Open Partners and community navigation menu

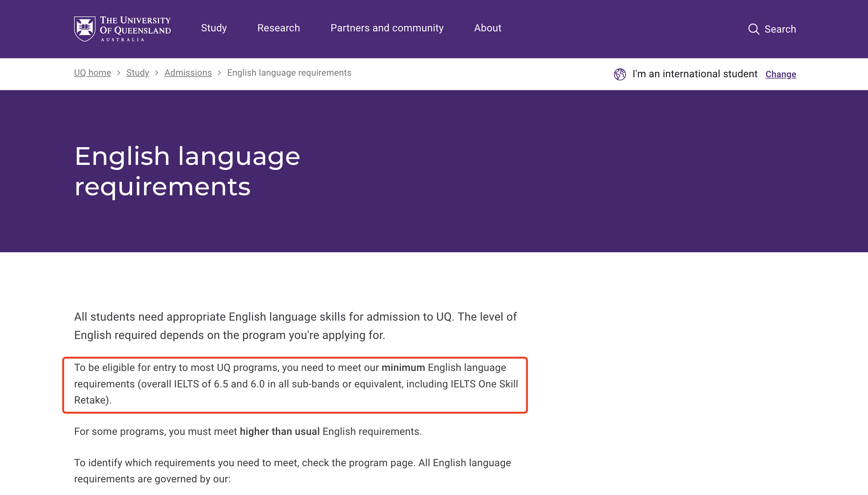(387, 28)
